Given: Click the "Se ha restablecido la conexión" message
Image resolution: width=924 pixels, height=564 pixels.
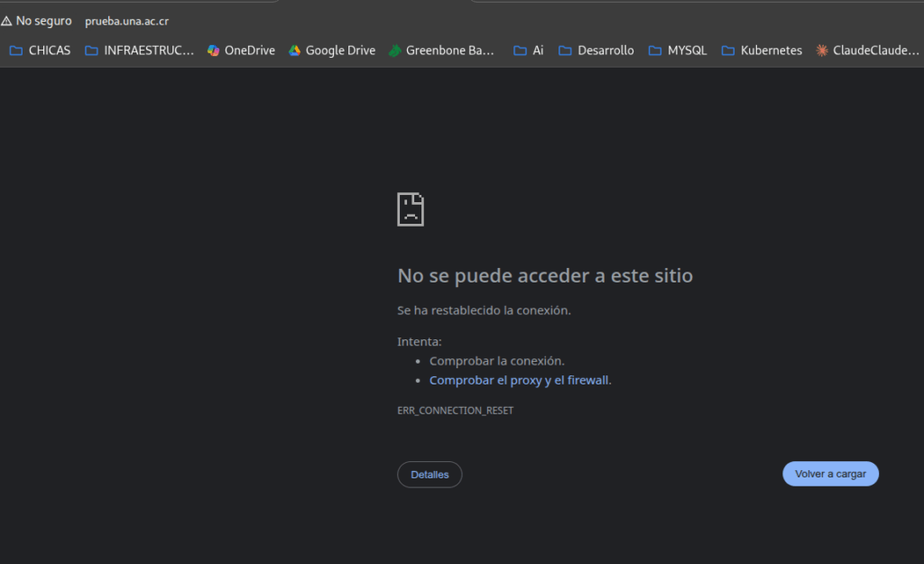Looking at the screenshot, I should coord(484,310).
